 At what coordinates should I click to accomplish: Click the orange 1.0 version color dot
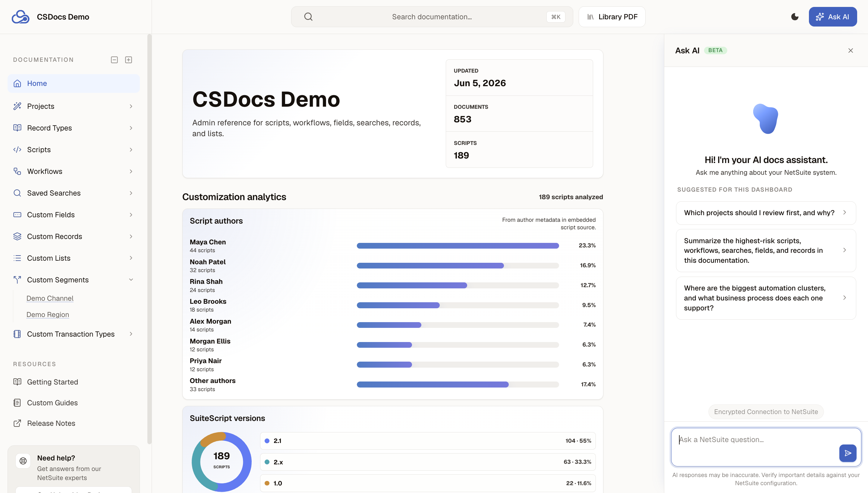pyautogui.click(x=267, y=483)
